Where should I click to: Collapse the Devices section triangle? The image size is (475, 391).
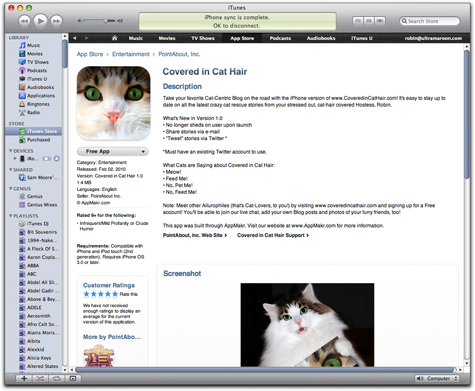11,151
